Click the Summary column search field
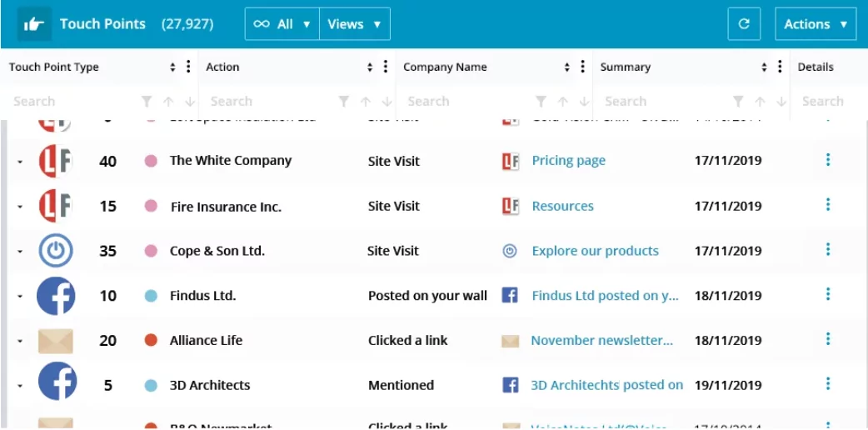This screenshot has height=430, width=868. (x=664, y=102)
